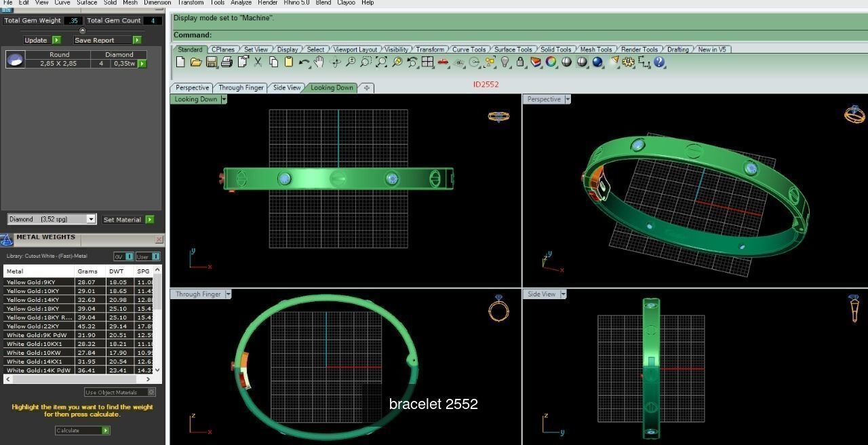Open Perspective viewport menu arrow
Image resolution: width=868 pixels, height=445 pixels.
point(568,99)
